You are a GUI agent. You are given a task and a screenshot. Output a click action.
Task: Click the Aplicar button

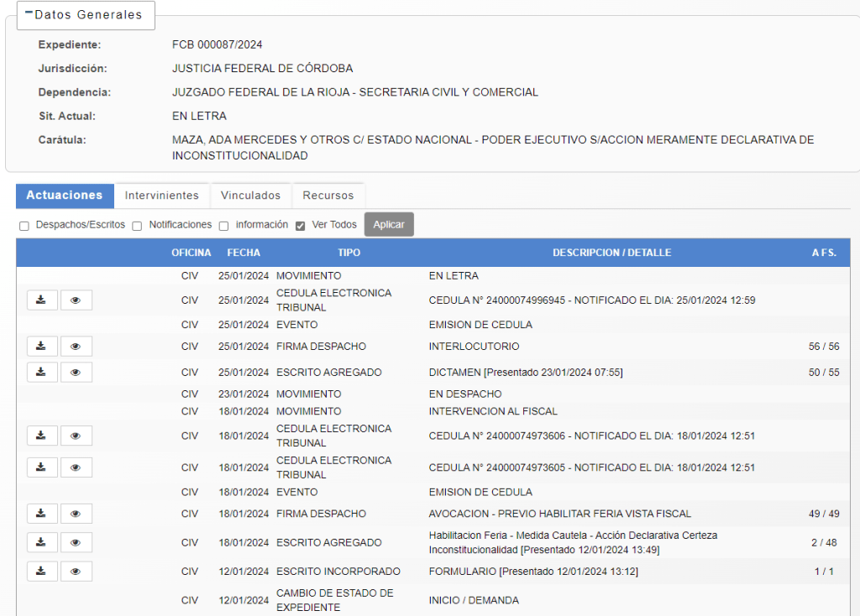click(x=389, y=225)
